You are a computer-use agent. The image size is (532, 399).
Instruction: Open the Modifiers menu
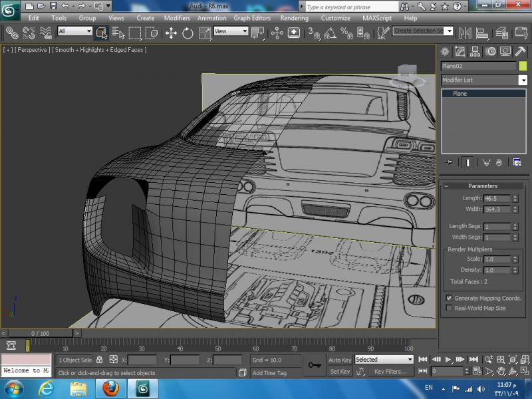pyautogui.click(x=177, y=18)
